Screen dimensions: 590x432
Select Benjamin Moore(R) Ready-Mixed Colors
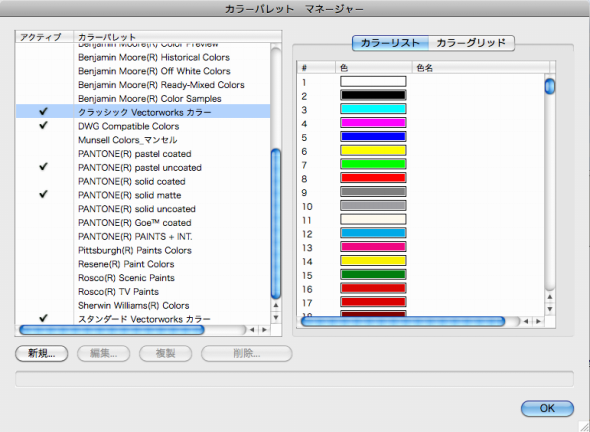pyautogui.click(x=161, y=85)
